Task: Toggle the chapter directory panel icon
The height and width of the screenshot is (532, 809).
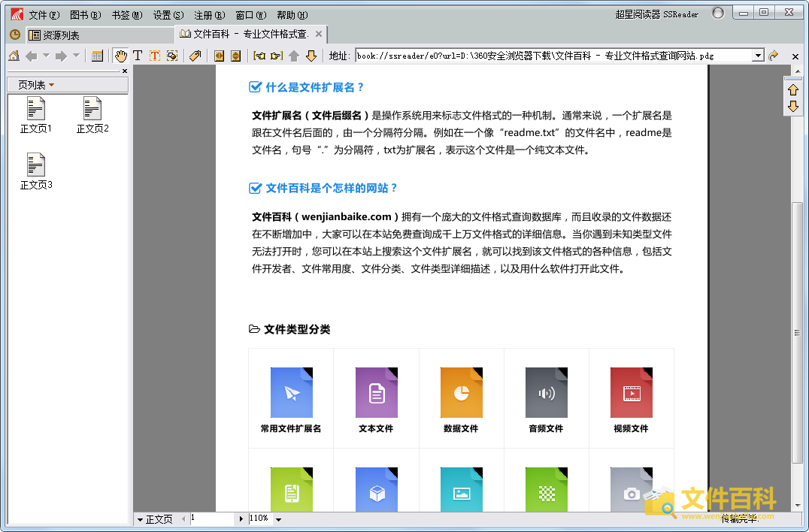Action: (97, 56)
